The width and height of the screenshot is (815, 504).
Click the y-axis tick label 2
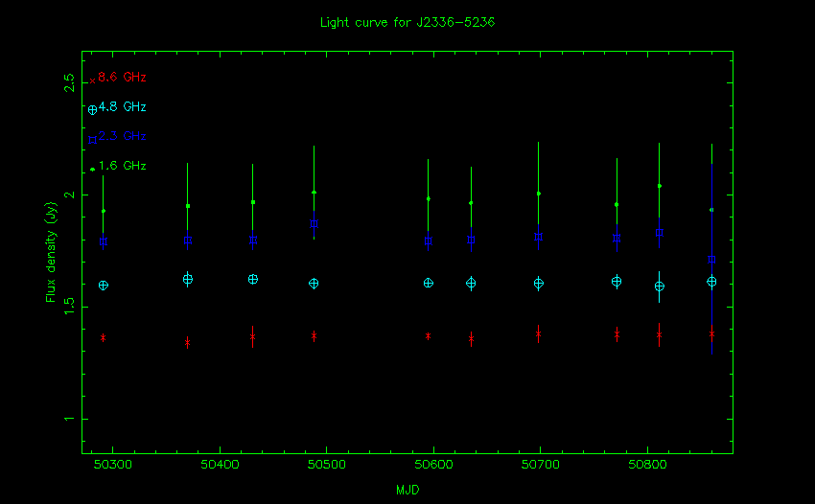69,195
